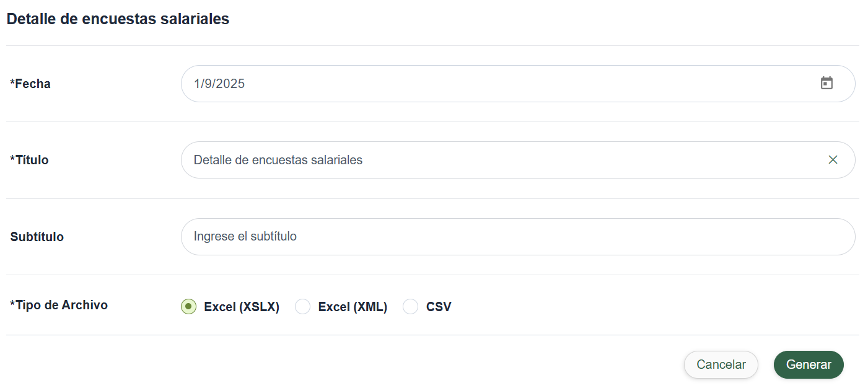
Task: Click the "Excel (XML)" option label text
Action: coord(353,307)
